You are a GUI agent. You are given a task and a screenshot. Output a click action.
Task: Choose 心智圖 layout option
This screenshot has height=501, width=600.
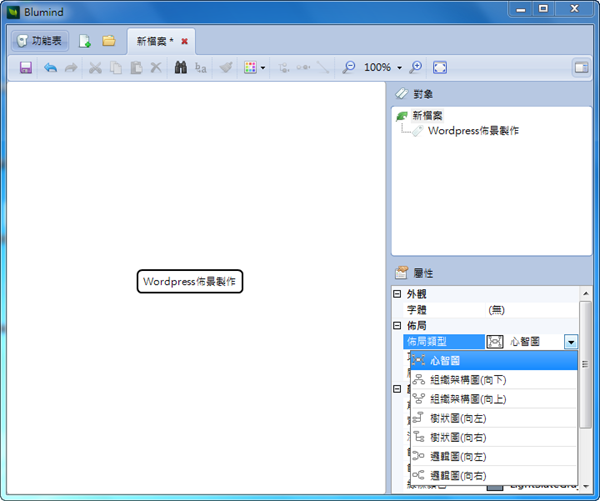[494, 360]
